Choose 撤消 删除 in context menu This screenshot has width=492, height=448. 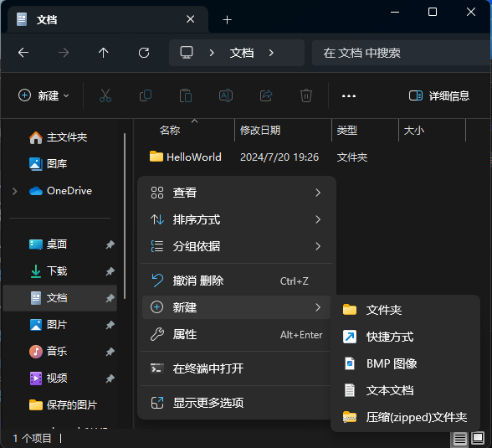point(237,281)
